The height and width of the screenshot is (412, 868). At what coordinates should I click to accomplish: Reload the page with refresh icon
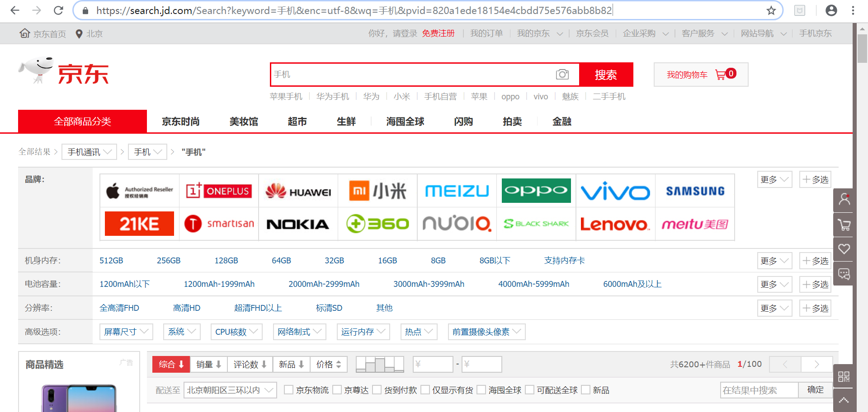[58, 10]
